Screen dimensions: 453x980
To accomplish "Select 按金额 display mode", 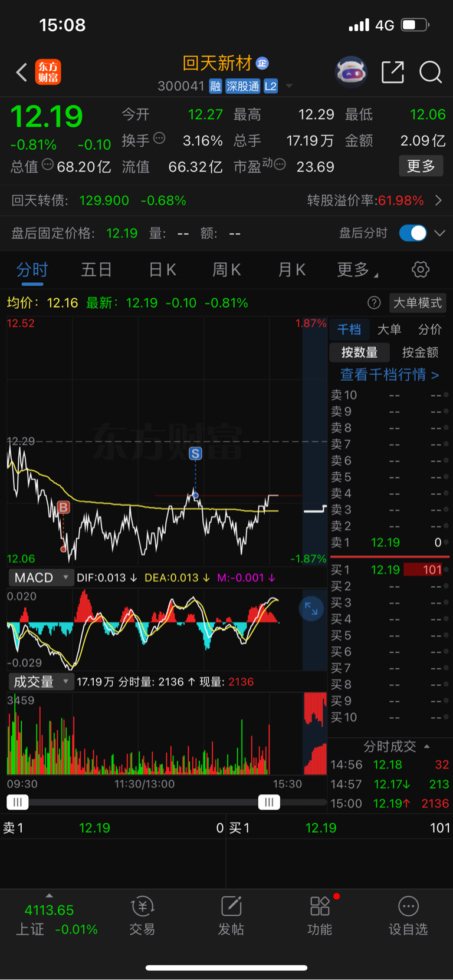I will (x=420, y=352).
